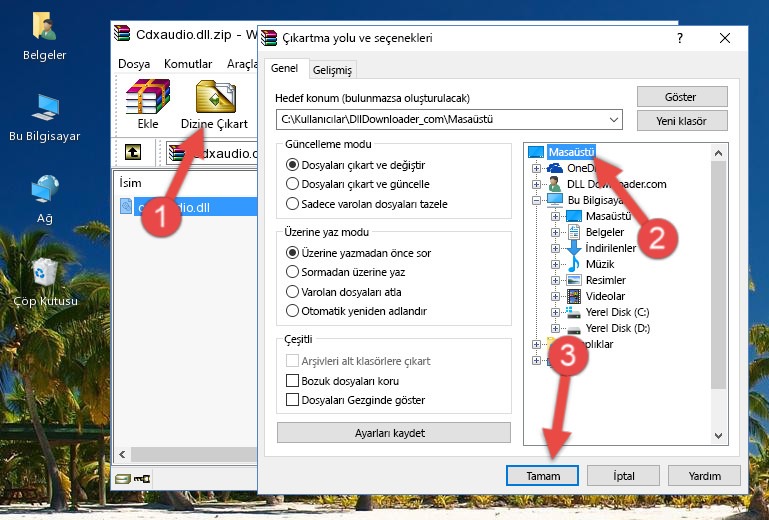Choose Sormadan üzerine yaz option
This screenshot has width=769, height=520.
click(292, 272)
